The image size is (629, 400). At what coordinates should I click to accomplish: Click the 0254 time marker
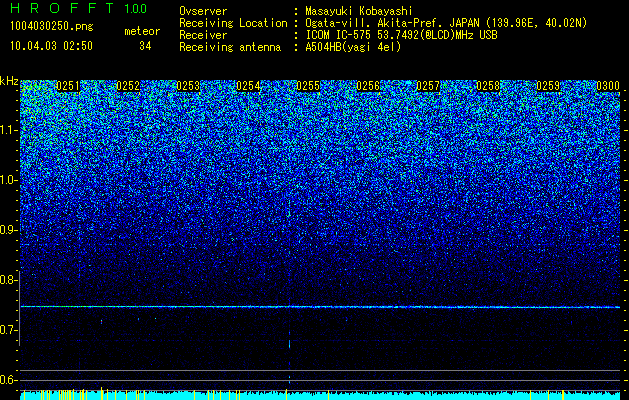click(248, 86)
